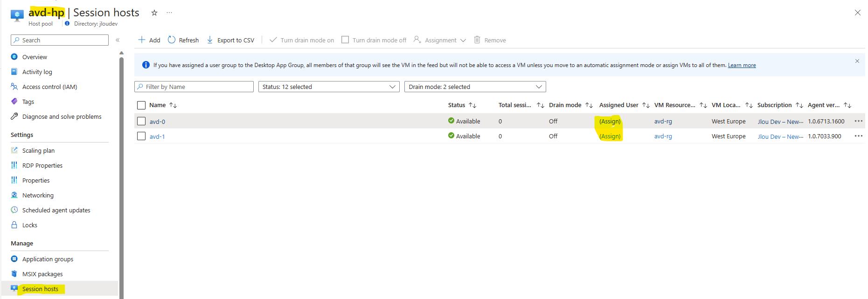Open the subscription link in the avd-1 row
The height and width of the screenshot is (299, 868).
[x=780, y=136]
